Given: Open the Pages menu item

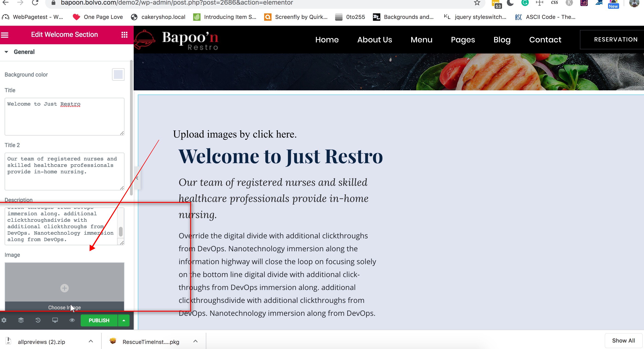Looking at the screenshot, I should (x=463, y=39).
